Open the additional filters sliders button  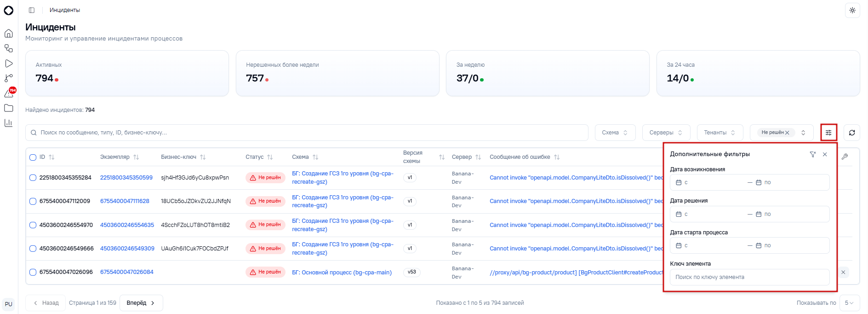[828, 133]
